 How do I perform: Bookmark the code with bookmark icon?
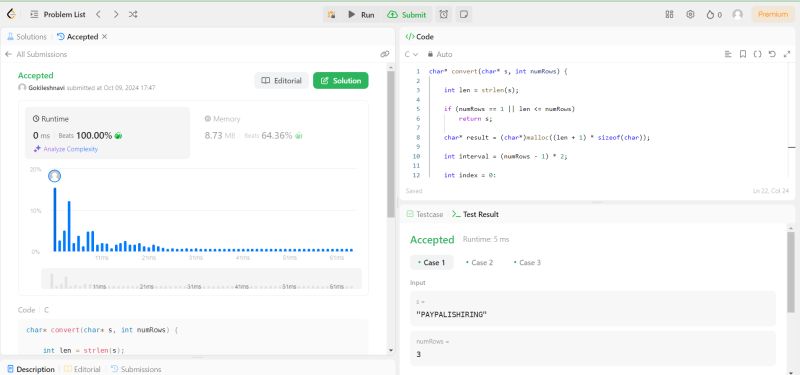click(x=743, y=54)
